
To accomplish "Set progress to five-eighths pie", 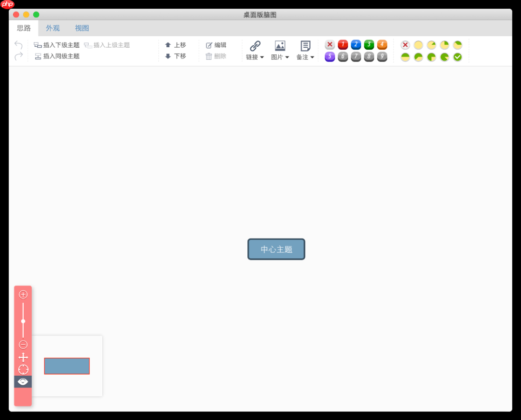I will 418,57.
